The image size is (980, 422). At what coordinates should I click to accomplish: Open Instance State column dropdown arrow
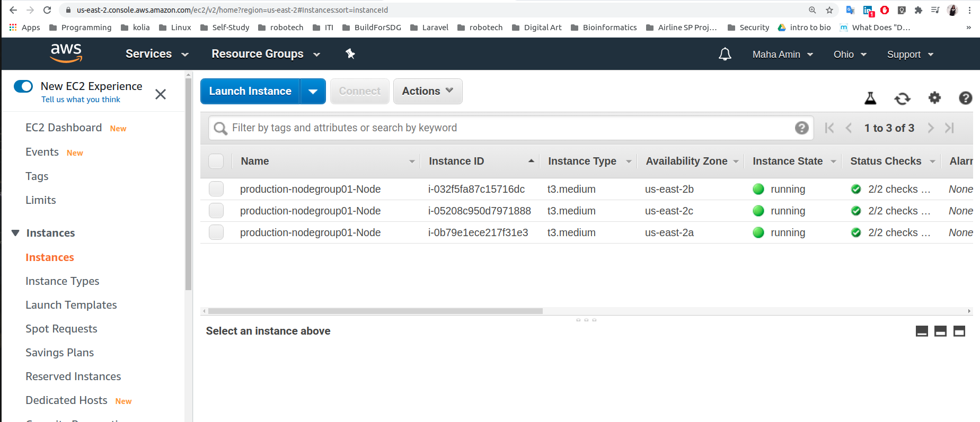click(x=833, y=161)
